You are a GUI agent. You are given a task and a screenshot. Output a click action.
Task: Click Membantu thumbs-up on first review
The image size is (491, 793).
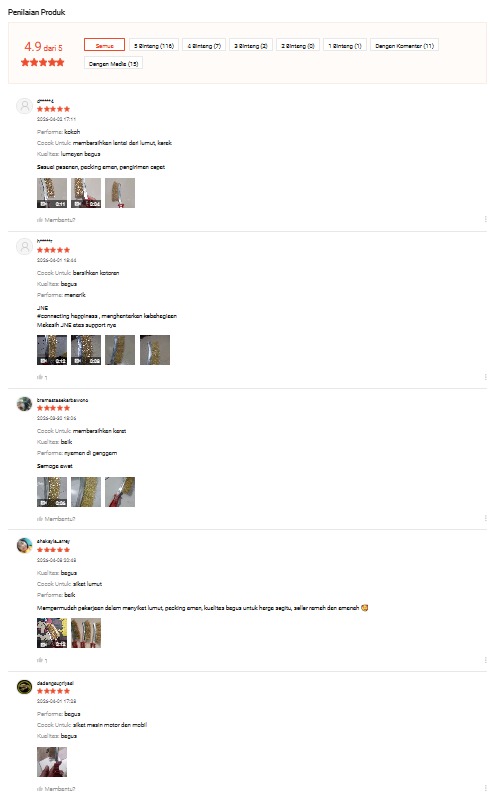pos(56,220)
